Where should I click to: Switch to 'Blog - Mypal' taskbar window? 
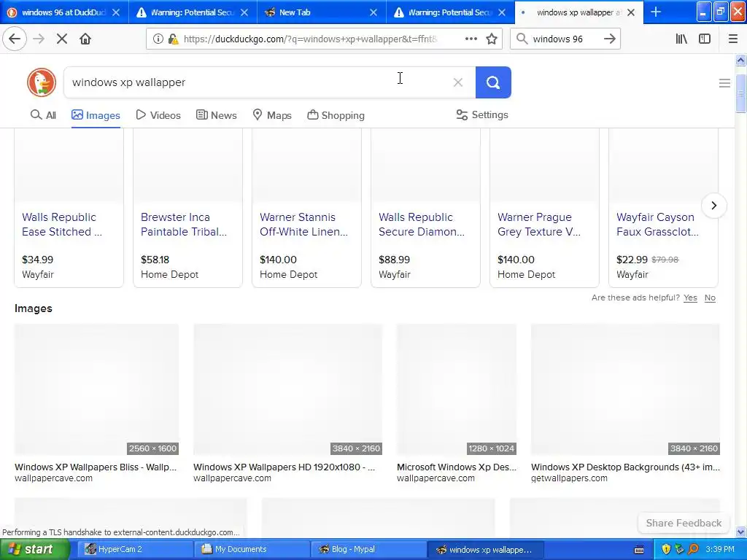(368, 549)
